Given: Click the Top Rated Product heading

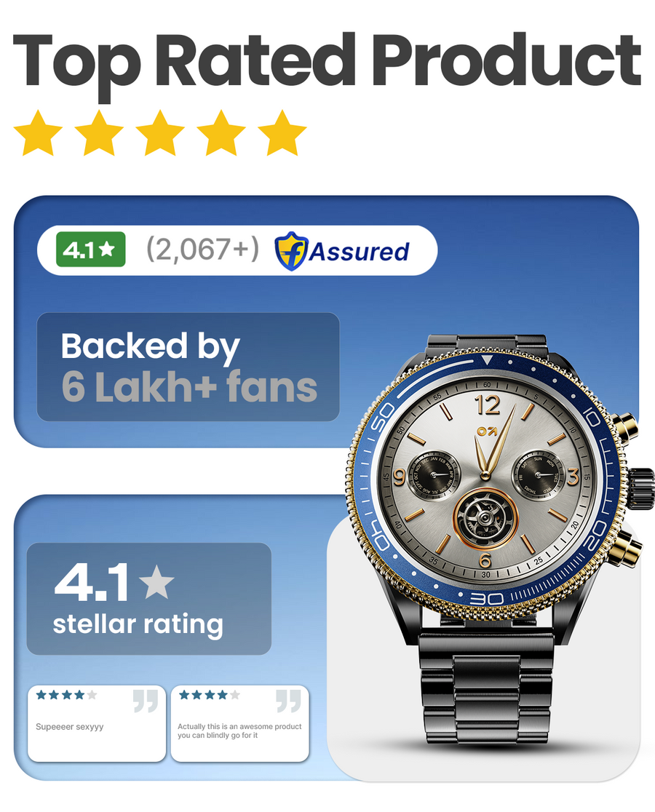Looking at the screenshot, I should [327, 61].
